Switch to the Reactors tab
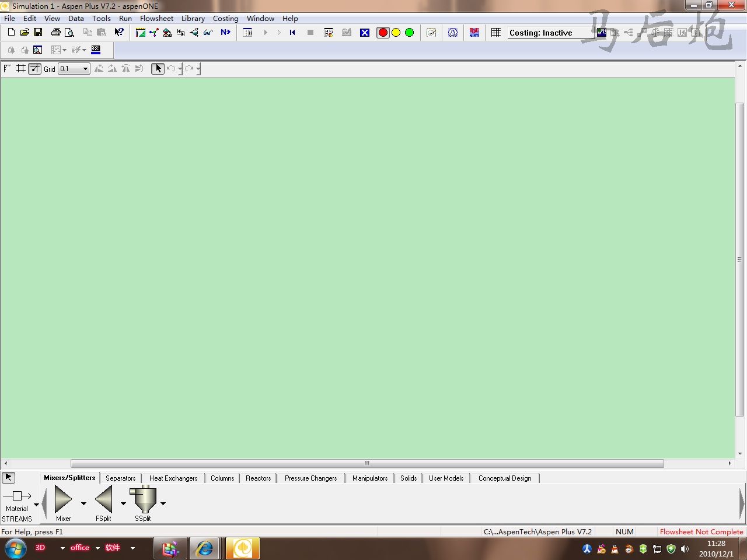747x560 pixels. [x=259, y=478]
